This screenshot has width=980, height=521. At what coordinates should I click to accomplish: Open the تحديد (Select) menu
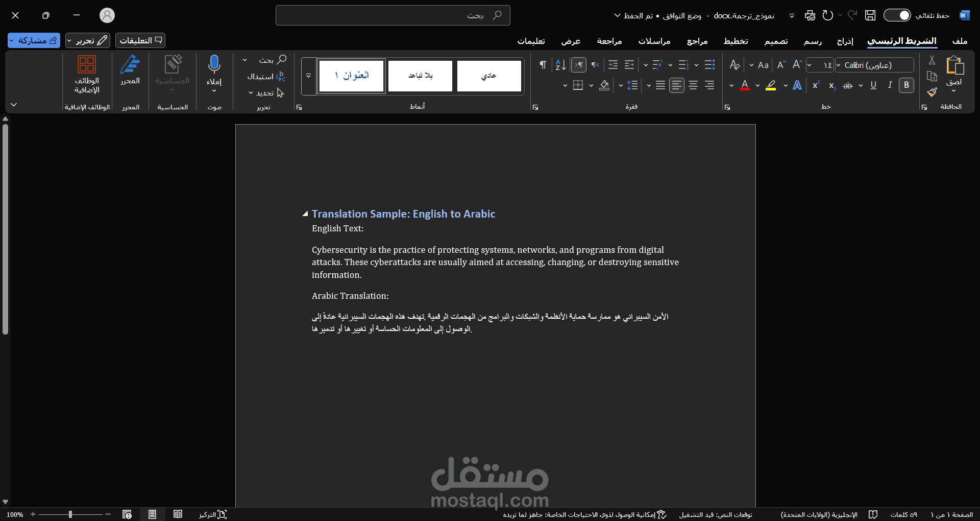point(266,93)
